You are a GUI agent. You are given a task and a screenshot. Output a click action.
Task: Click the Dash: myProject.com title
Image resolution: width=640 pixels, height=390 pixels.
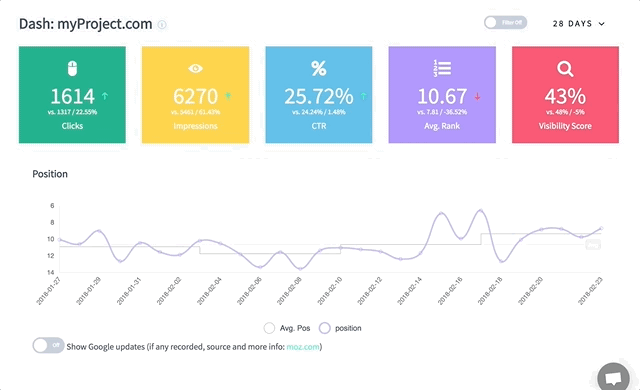click(x=86, y=24)
